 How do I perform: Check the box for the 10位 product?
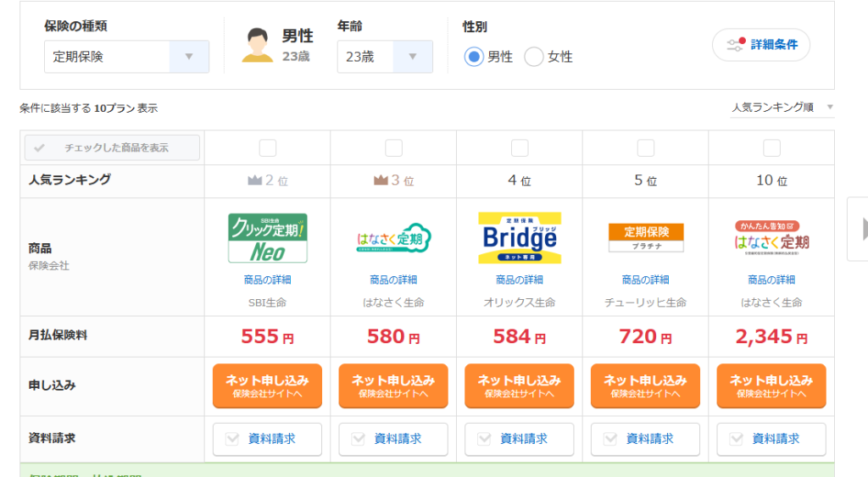click(771, 147)
